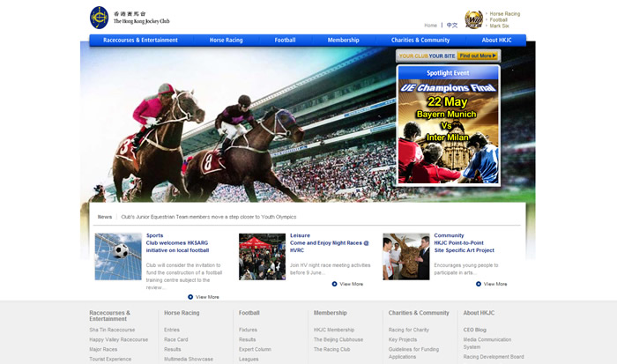Click the Community category label
The image size is (617, 364).
449,235
